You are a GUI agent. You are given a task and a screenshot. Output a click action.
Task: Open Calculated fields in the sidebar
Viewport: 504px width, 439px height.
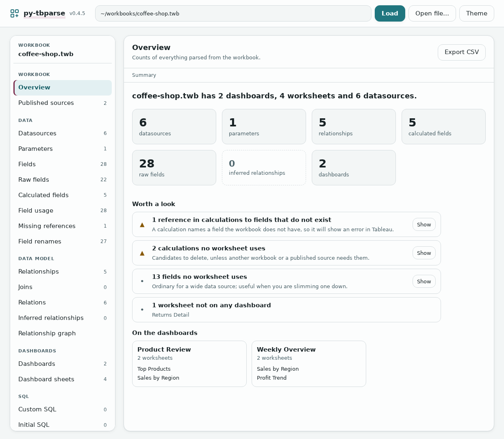pyautogui.click(x=63, y=195)
